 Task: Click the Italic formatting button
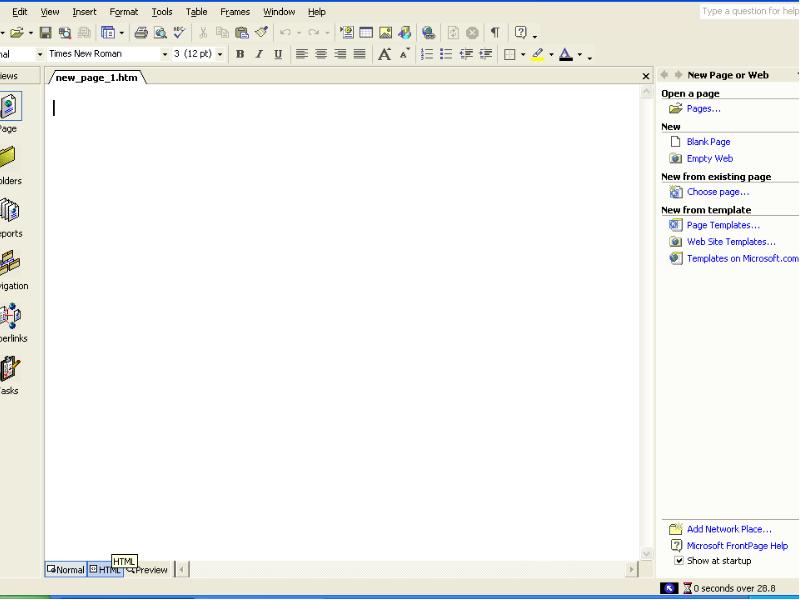tap(258, 54)
